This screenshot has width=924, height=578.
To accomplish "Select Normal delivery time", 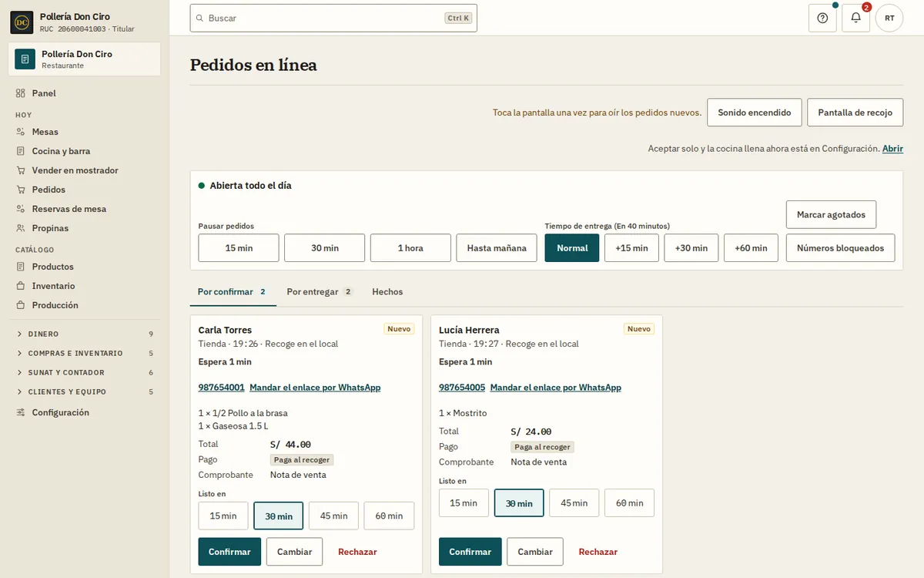I will [572, 248].
